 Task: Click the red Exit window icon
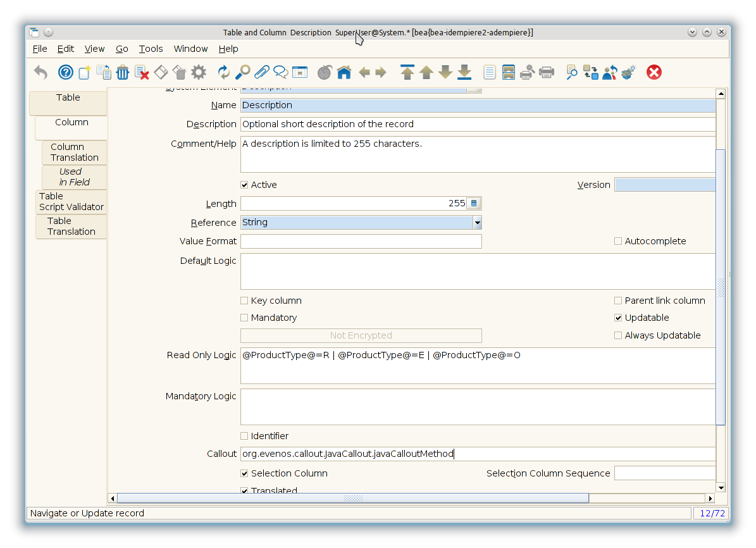point(654,73)
